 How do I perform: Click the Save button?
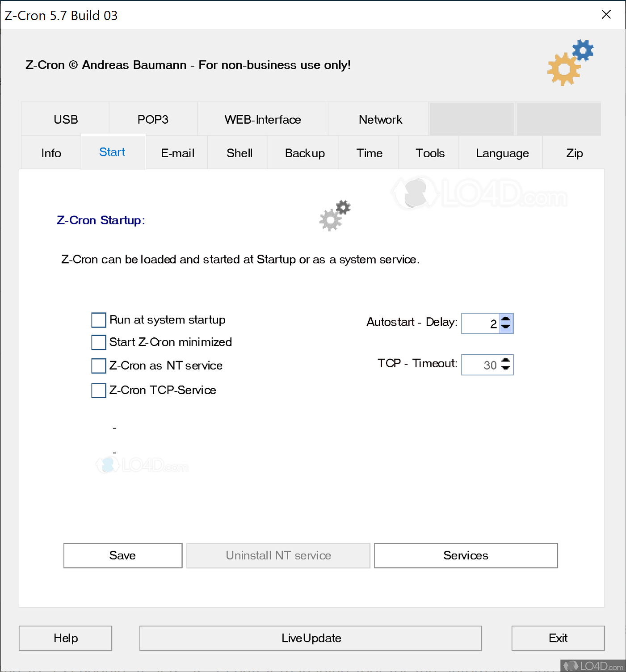pos(123,555)
